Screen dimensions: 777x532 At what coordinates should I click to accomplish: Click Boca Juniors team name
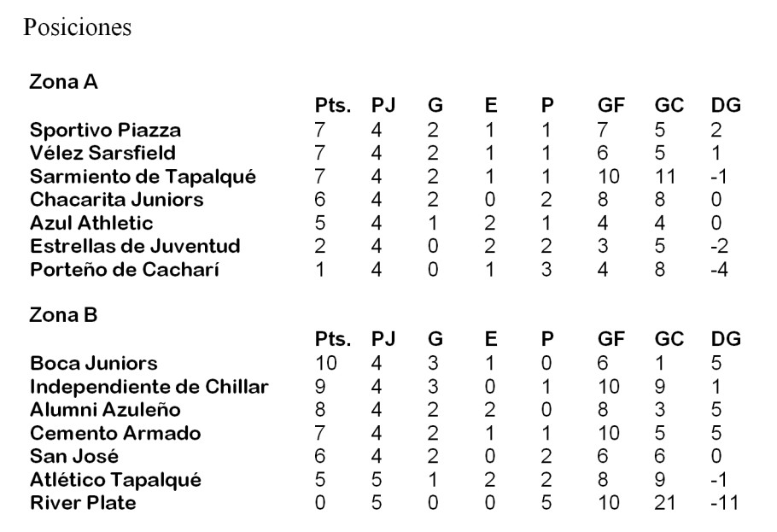94,363
